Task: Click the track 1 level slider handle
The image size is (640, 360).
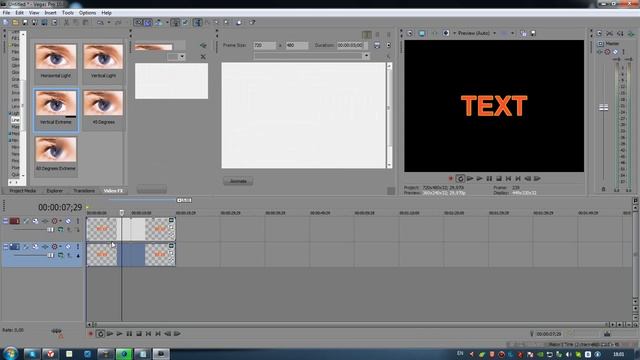Action: (50, 230)
